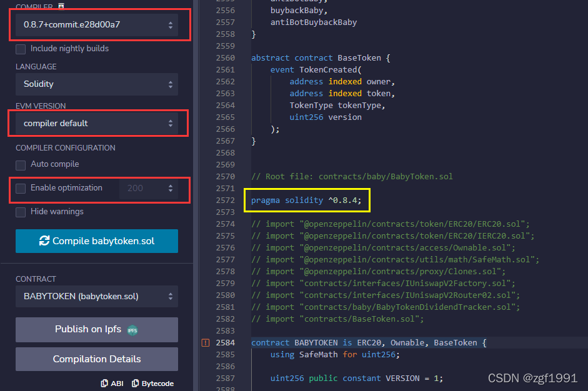Screen dimensions: 588x391
Task: Click the 'address indexed owner,' line
Action: 342,82
